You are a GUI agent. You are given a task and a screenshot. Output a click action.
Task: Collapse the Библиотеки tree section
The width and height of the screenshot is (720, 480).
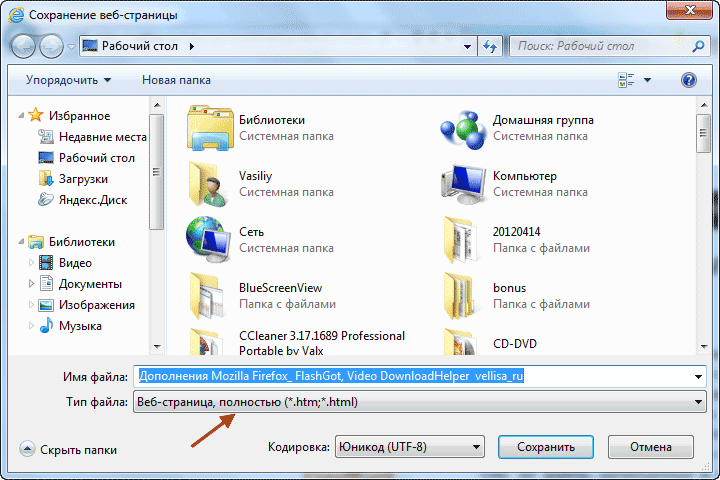[x=21, y=241]
